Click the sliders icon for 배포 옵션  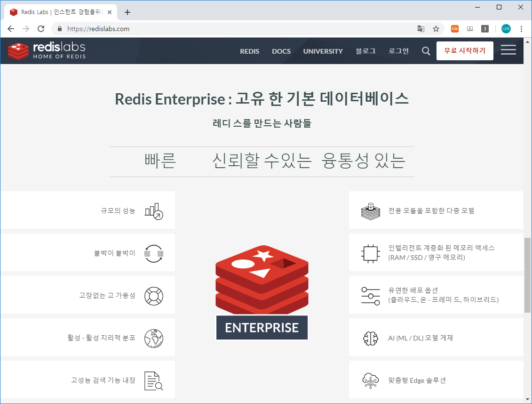point(371,296)
